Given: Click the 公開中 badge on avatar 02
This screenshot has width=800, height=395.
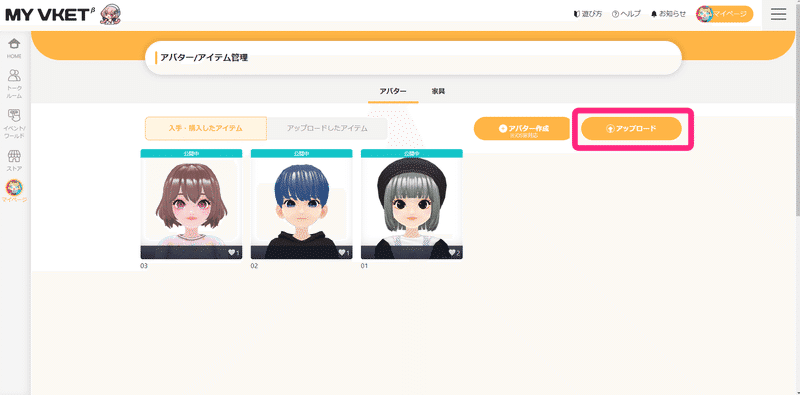Looking at the screenshot, I should [301, 153].
